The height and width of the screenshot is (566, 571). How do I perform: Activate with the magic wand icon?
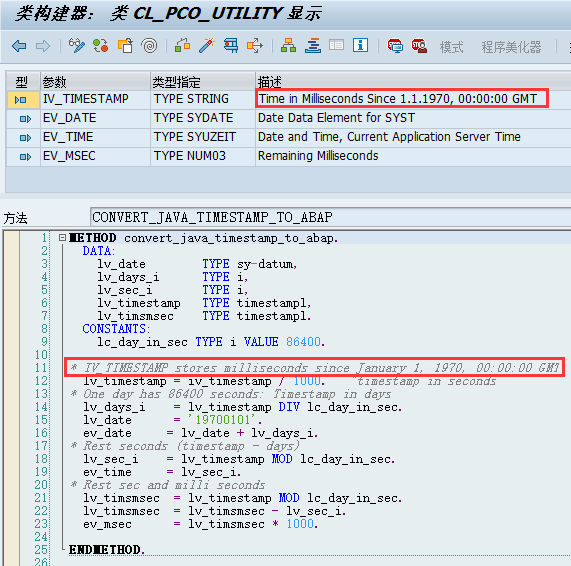pos(206,46)
